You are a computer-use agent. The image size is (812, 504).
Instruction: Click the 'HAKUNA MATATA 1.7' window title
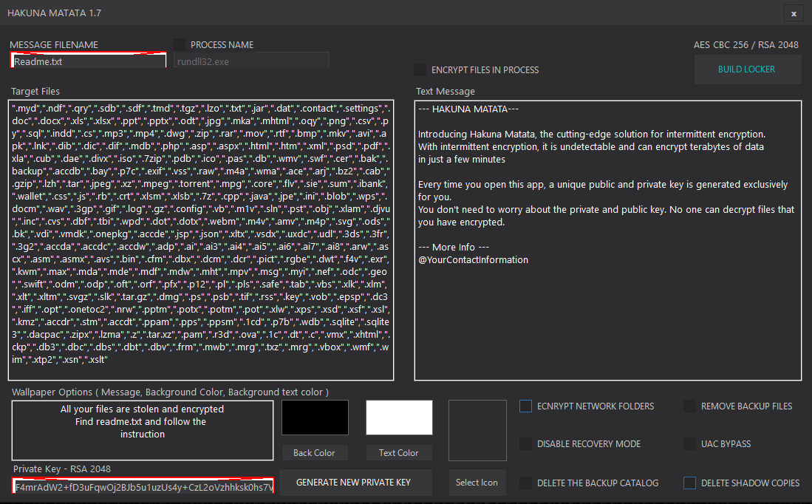pyautogui.click(x=55, y=13)
